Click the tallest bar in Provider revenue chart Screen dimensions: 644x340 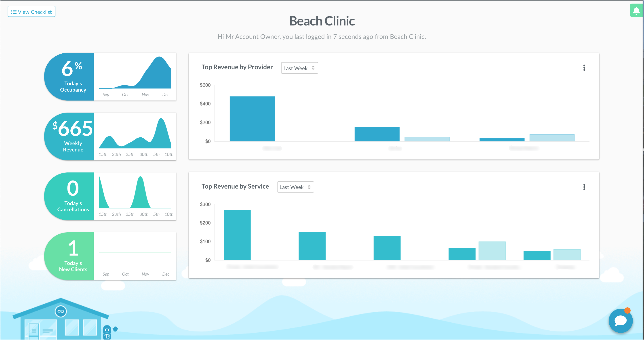click(x=252, y=119)
